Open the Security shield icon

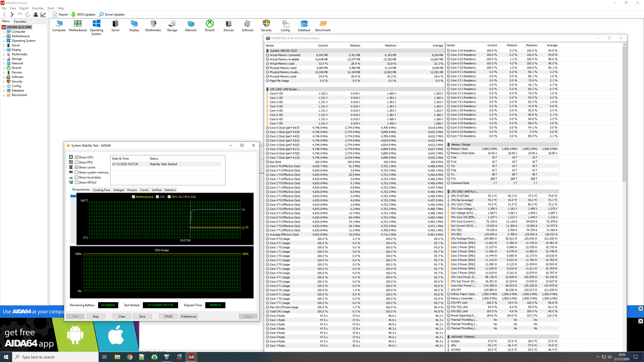(266, 26)
